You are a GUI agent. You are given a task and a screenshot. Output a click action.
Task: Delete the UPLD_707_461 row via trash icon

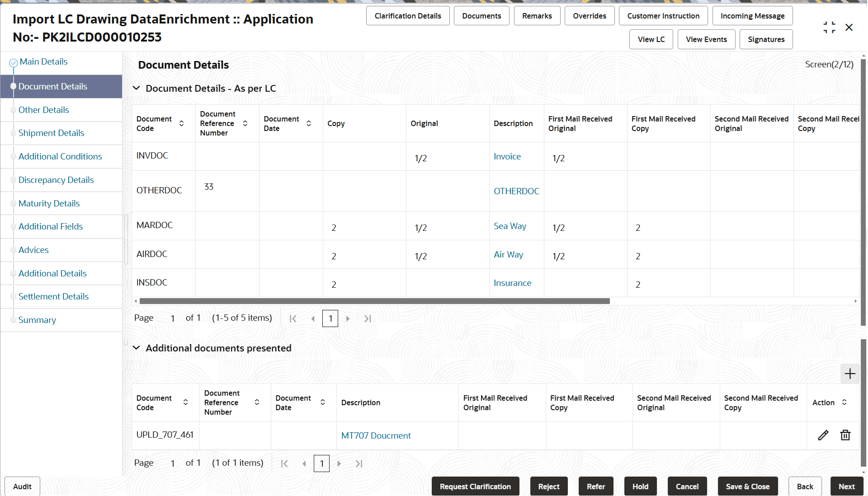coord(845,435)
